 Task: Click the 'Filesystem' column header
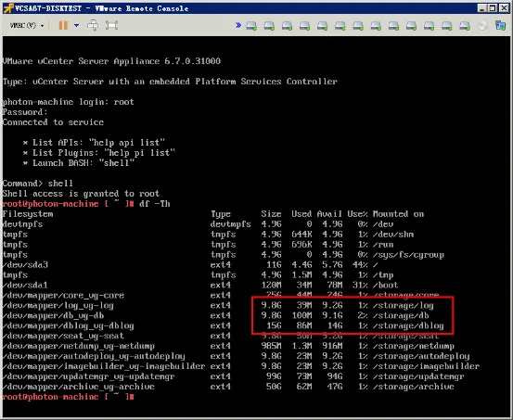(x=28, y=214)
